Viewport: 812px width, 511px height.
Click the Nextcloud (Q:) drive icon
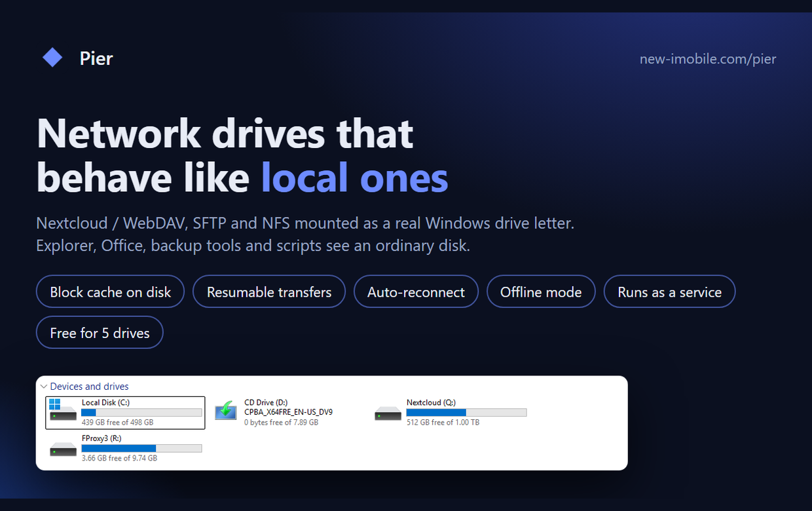pyautogui.click(x=388, y=413)
